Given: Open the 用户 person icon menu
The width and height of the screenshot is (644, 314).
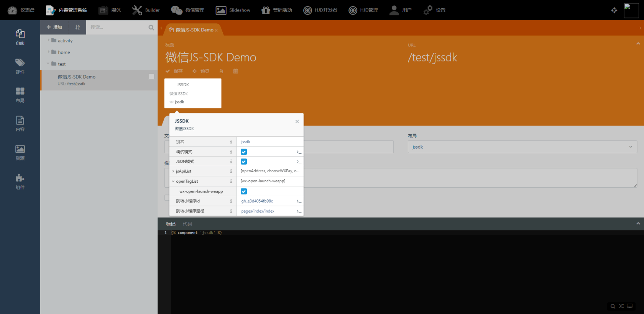Looking at the screenshot, I should click(x=400, y=10).
